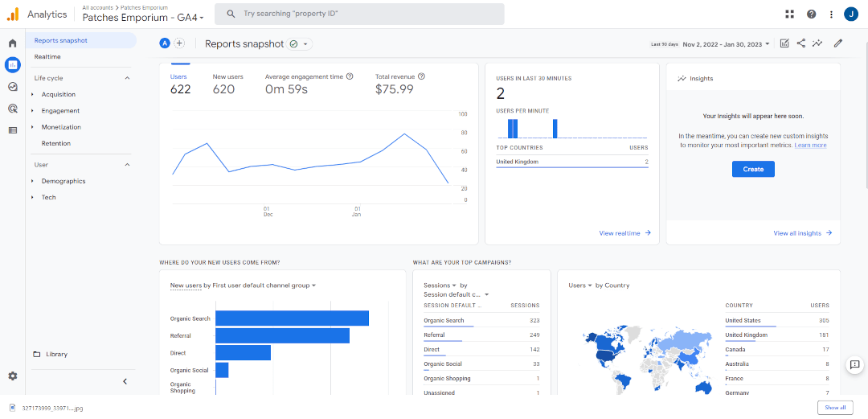Viewport: 868px width, 419px height.
Task: Open the report status check dropdown
Action: point(300,43)
